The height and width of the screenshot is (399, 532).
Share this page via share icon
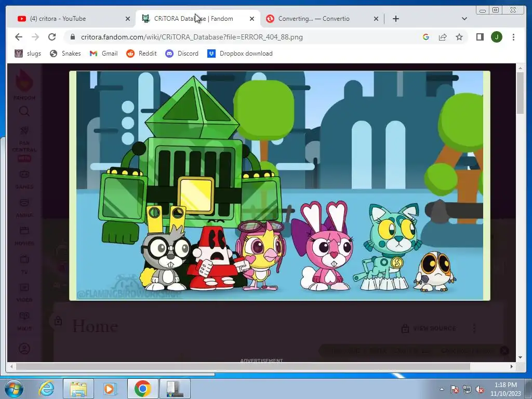443,37
